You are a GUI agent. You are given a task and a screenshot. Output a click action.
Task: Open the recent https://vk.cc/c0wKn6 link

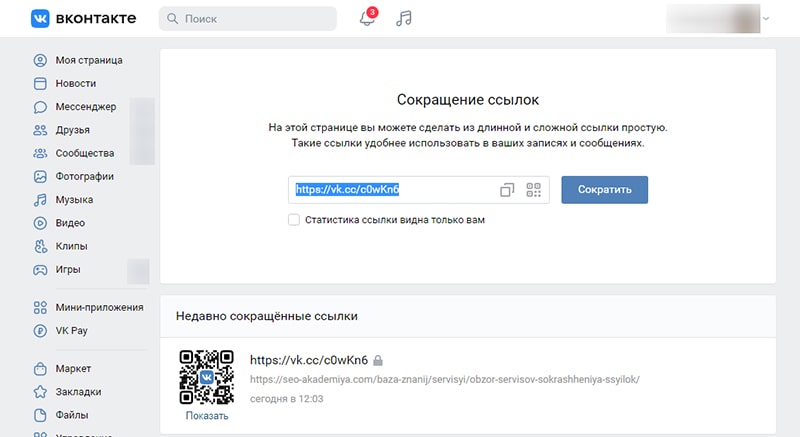click(x=309, y=360)
